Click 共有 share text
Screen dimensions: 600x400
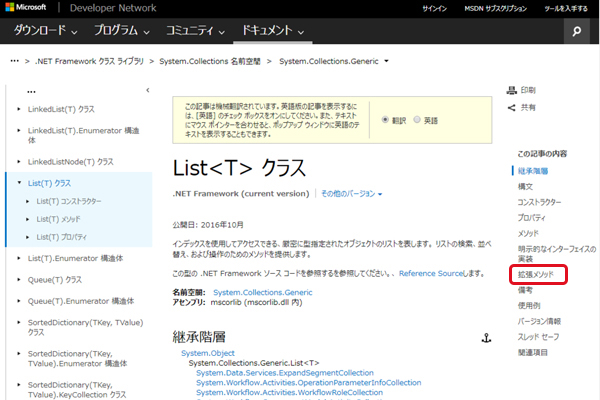pyautogui.click(x=528, y=108)
